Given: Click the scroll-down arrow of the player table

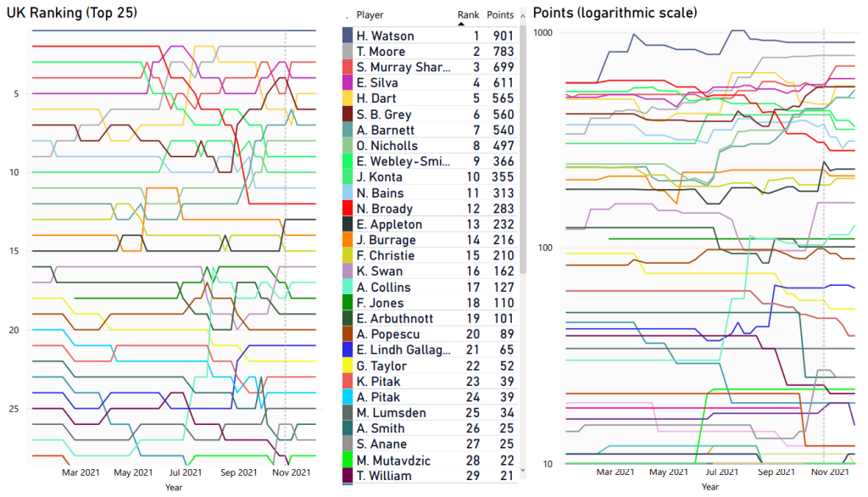Looking at the screenshot, I should 522,469.
